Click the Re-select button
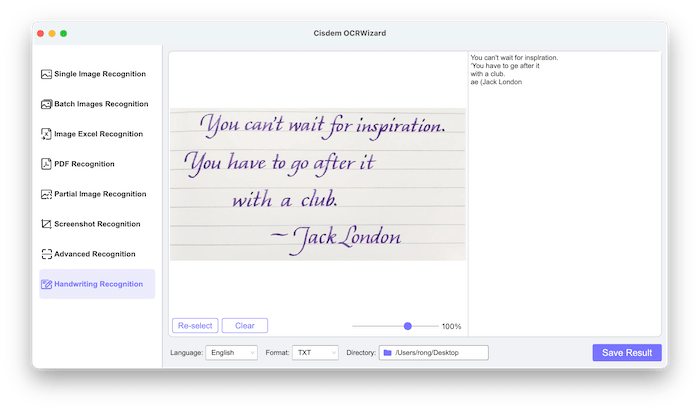The height and width of the screenshot is (411, 700). coord(195,325)
